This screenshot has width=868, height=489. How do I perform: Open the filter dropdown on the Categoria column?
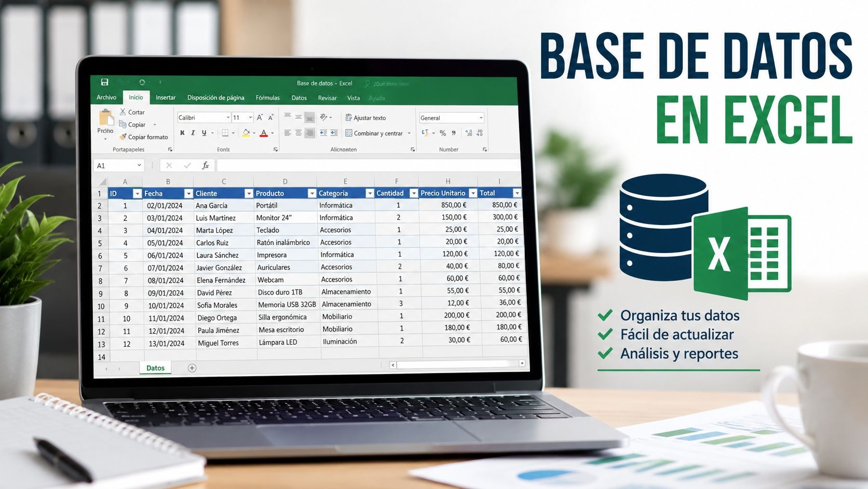(x=370, y=193)
